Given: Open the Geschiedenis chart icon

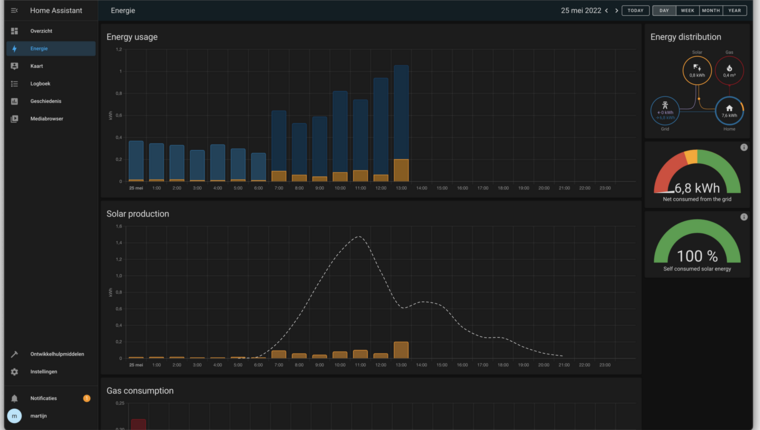Looking at the screenshot, I should pyautogui.click(x=14, y=101).
